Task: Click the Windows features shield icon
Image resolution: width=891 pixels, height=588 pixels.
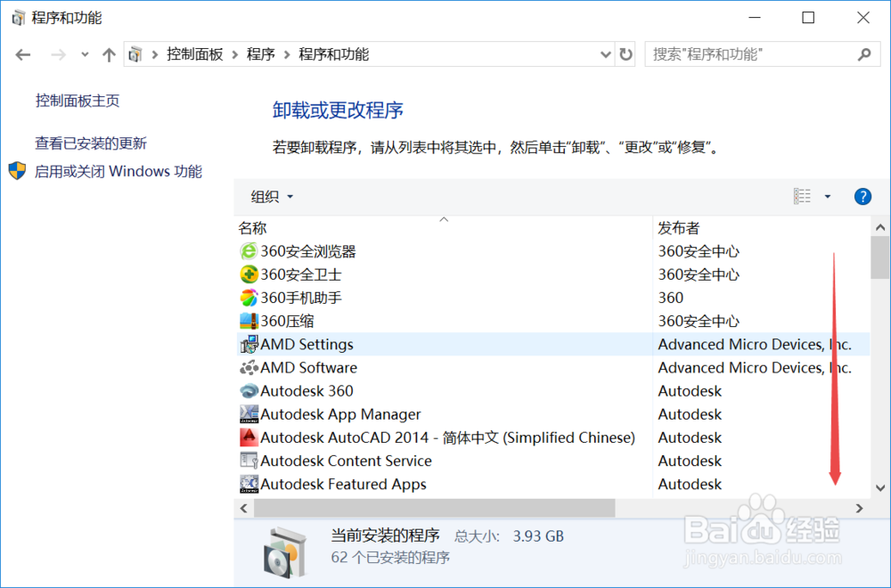Action: coord(18,171)
